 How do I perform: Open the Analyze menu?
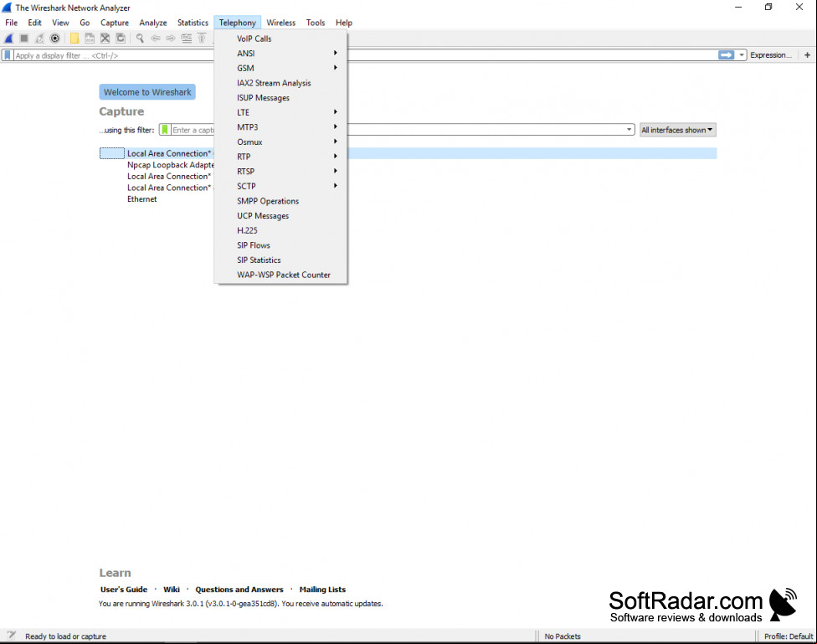[152, 23]
